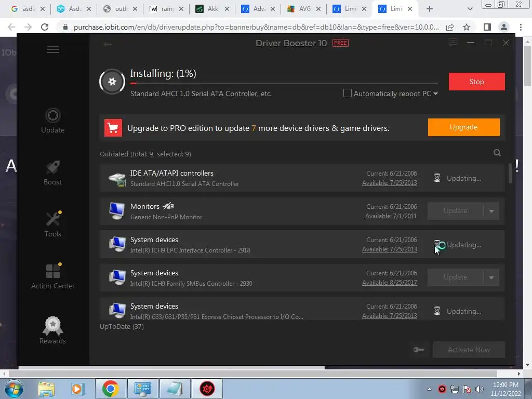The width and height of the screenshot is (532, 399).
Task: Click Update button for Monitors
Action: [455, 211]
